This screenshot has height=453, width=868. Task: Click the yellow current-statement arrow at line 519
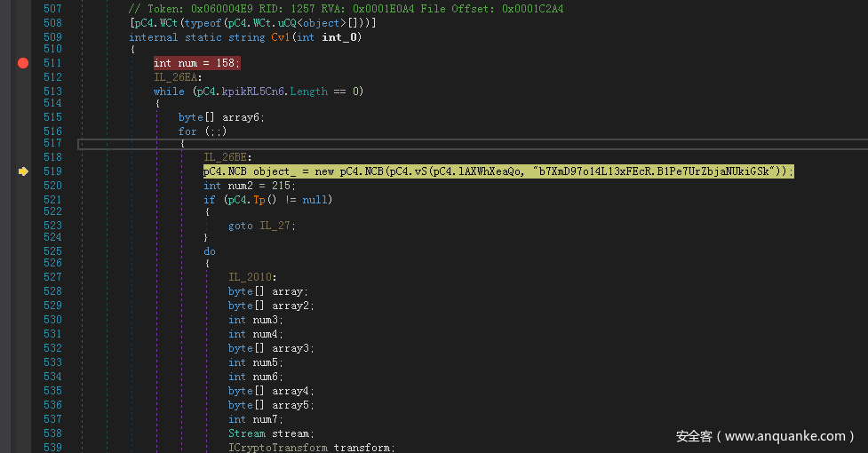pos(23,171)
